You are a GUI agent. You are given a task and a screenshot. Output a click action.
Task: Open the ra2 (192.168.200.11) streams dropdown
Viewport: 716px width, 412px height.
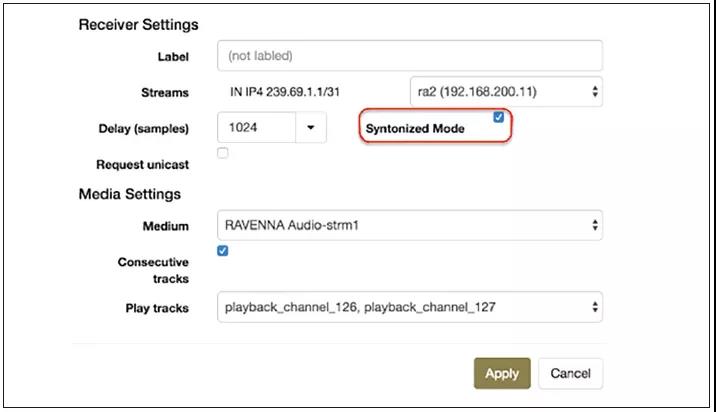click(506, 92)
